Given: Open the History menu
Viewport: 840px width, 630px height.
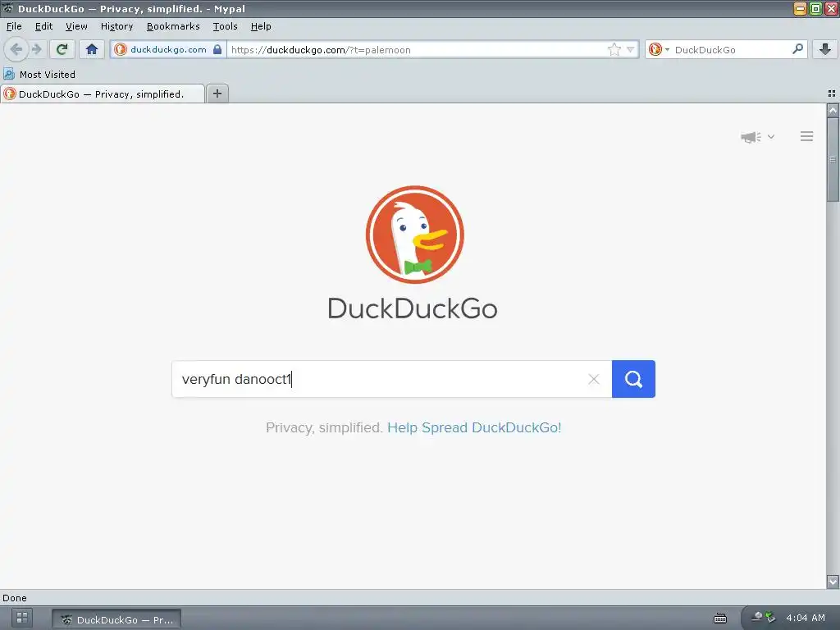Looking at the screenshot, I should (116, 26).
